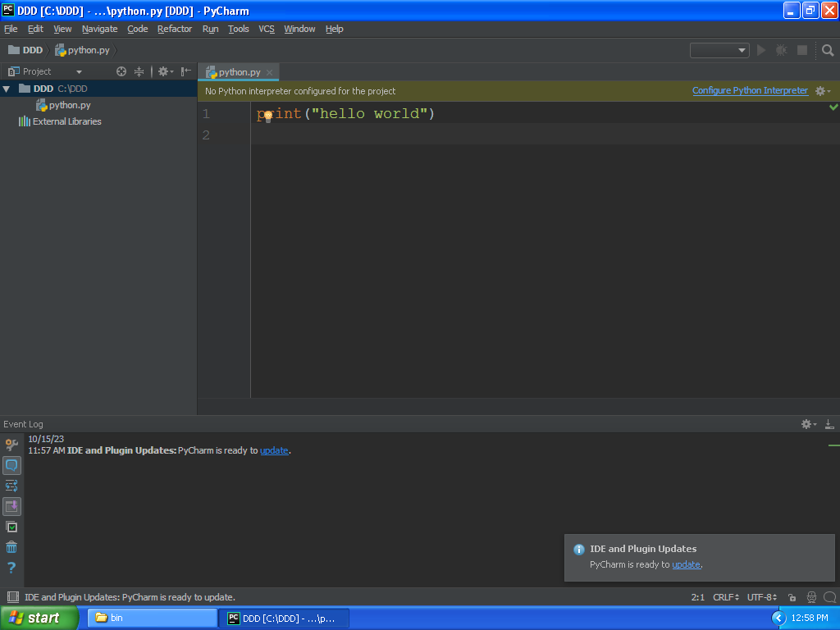Toggle read-only lock icon in status bar
Image resolution: width=840 pixels, height=630 pixels.
[x=792, y=597]
